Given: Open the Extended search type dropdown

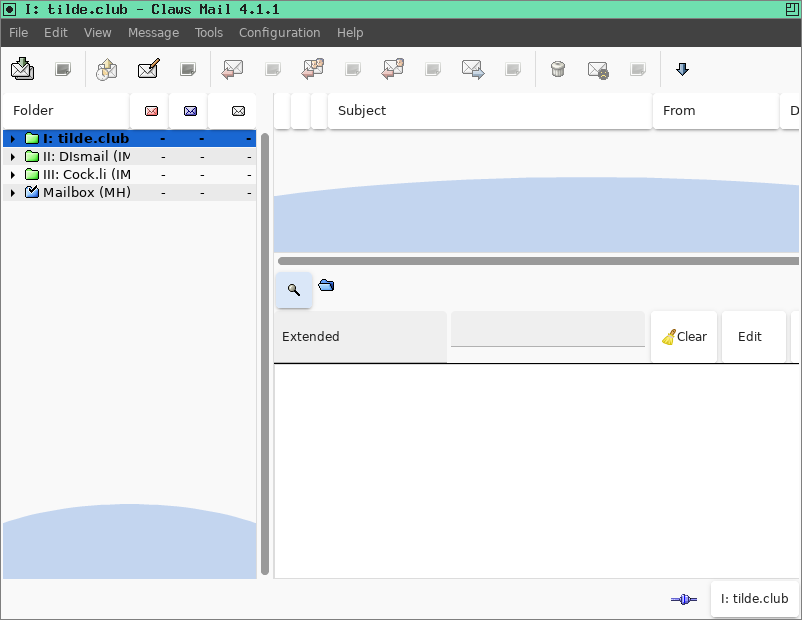Looking at the screenshot, I should 361,337.
